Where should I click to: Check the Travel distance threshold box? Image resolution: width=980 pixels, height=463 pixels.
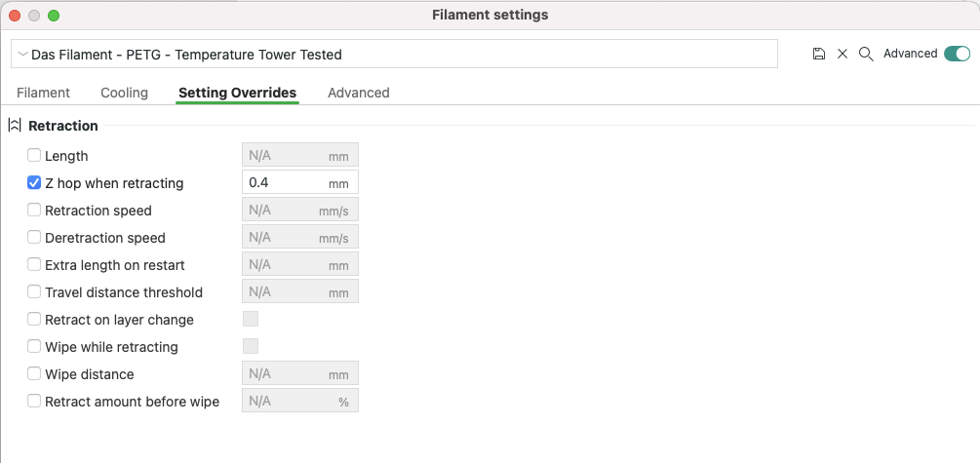coord(34,291)
